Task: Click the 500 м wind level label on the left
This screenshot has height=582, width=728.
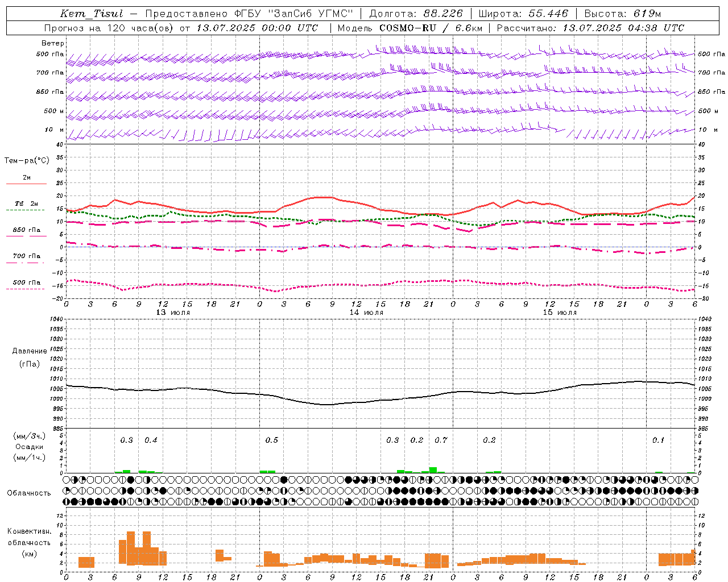Action: pyautogui.click(x=54, y=111)
